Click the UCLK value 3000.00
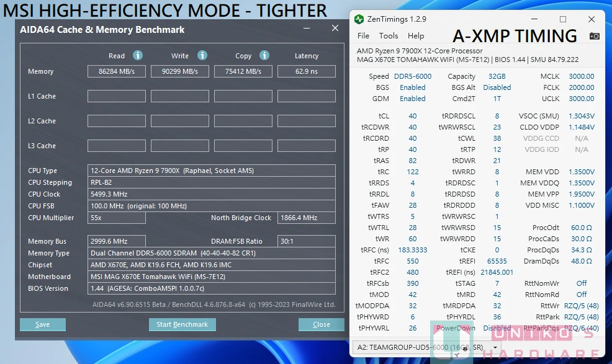 point(581,99)
